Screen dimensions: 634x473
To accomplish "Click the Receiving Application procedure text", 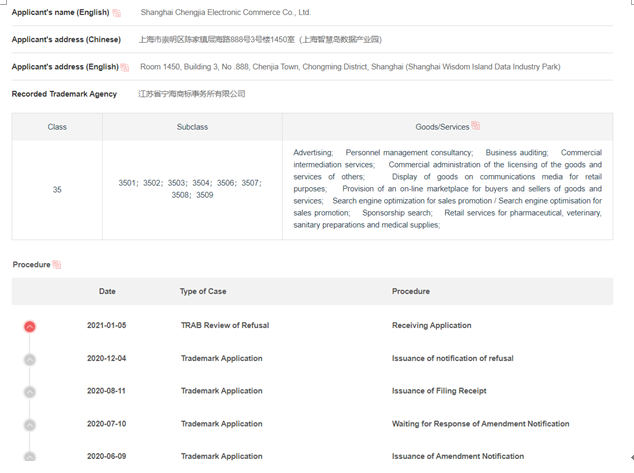I will tap(431, 325).
